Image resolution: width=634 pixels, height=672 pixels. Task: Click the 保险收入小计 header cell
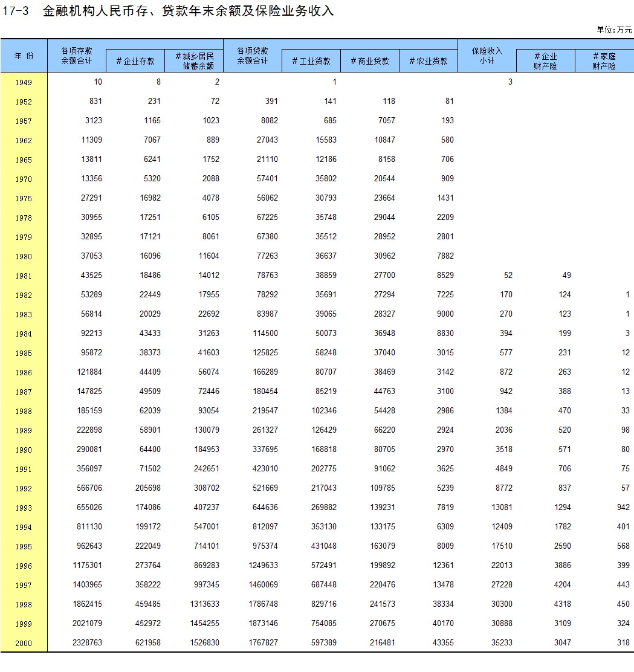pos(487,56)
